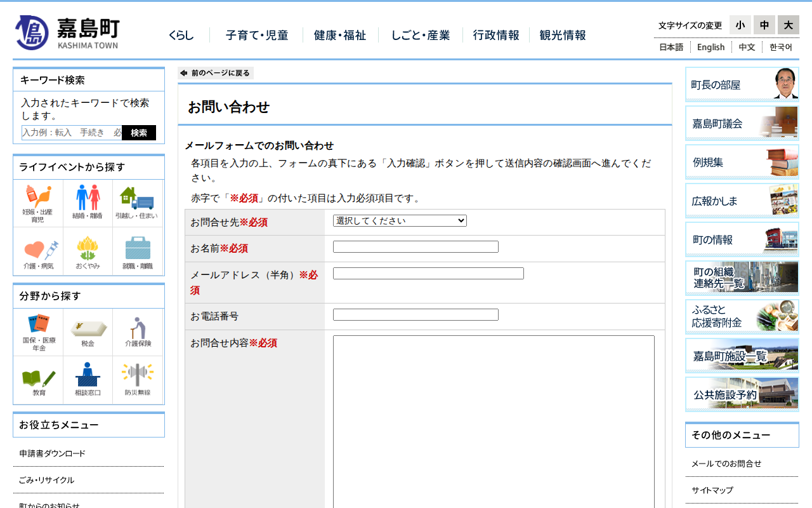Click the お名前 text field

(416, 247)
